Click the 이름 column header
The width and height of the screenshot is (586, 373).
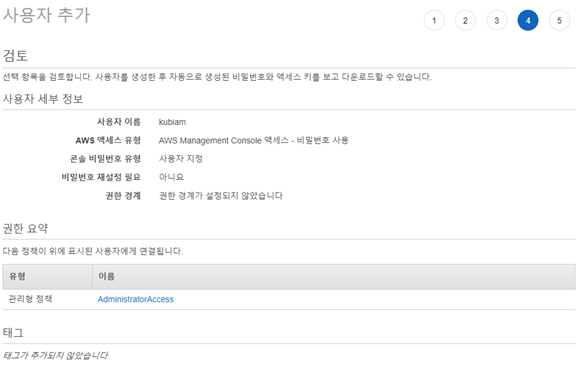coord(107,276)
